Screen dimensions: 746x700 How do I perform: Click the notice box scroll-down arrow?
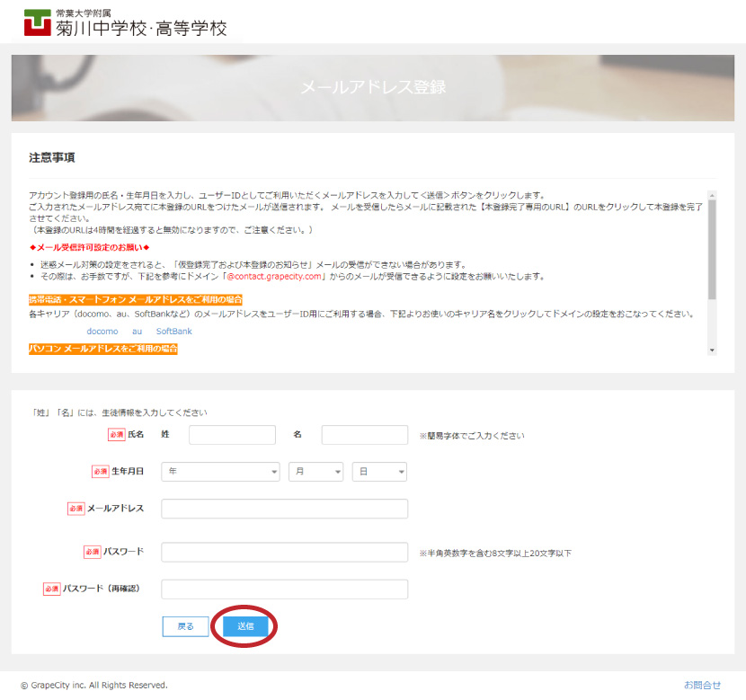click(x=713, y=350)
